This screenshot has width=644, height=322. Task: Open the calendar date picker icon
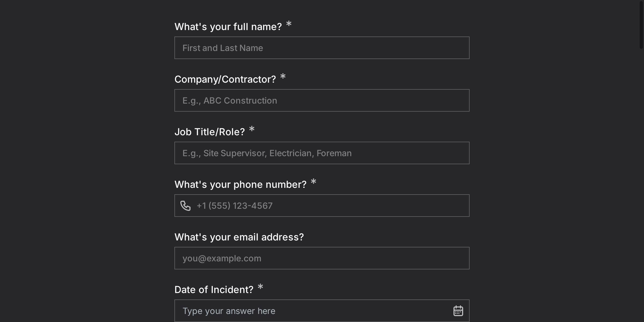458,311
